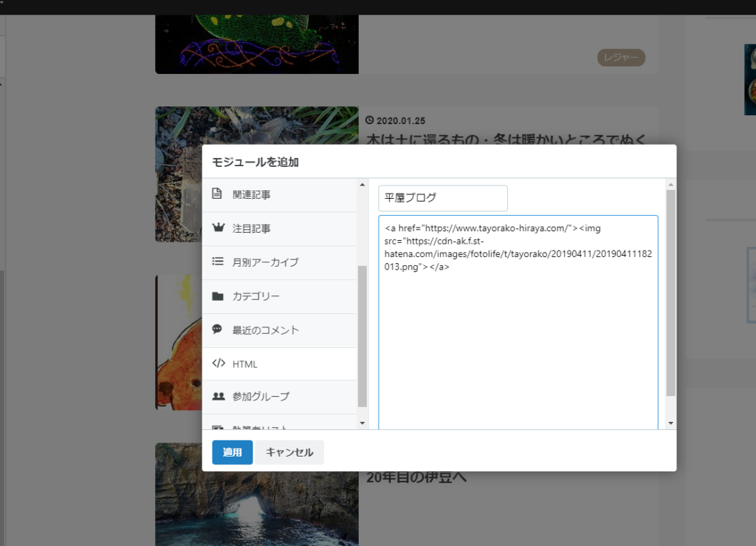
Task: Open the 木は土に還るもの article title
Action: [x=506, y=140]
